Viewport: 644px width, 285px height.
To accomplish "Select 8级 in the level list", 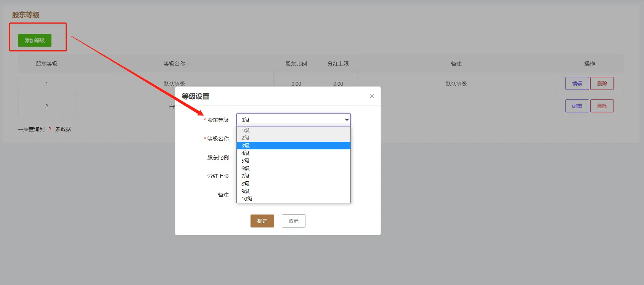I will point(293,184).
